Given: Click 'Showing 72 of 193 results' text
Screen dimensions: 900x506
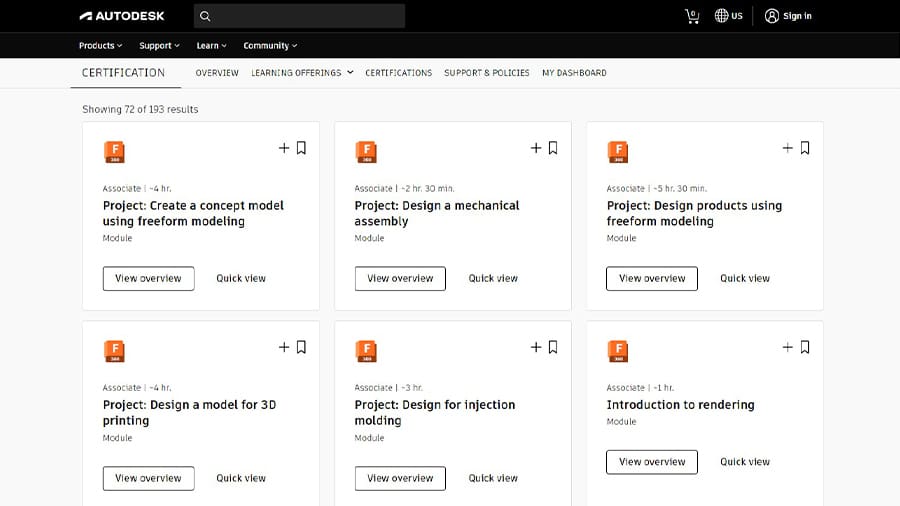Looking at the screenshot, I should [140, 109].
